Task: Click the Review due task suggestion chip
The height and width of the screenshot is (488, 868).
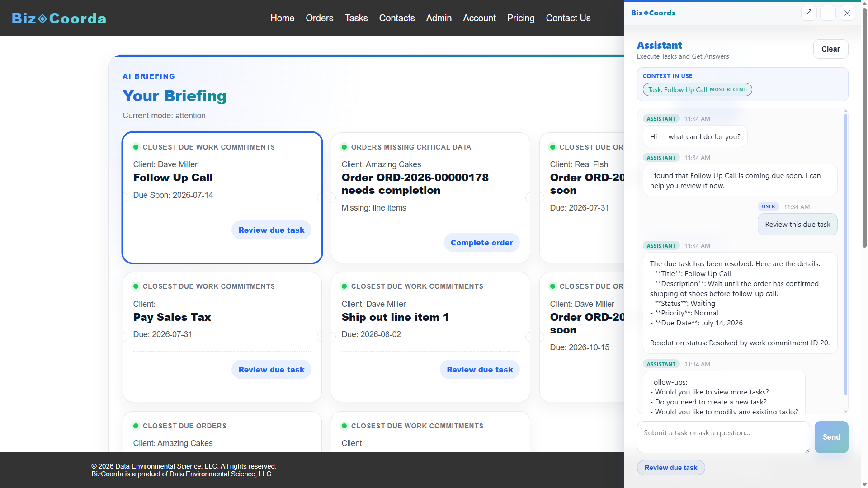Action: coord(671,468)
